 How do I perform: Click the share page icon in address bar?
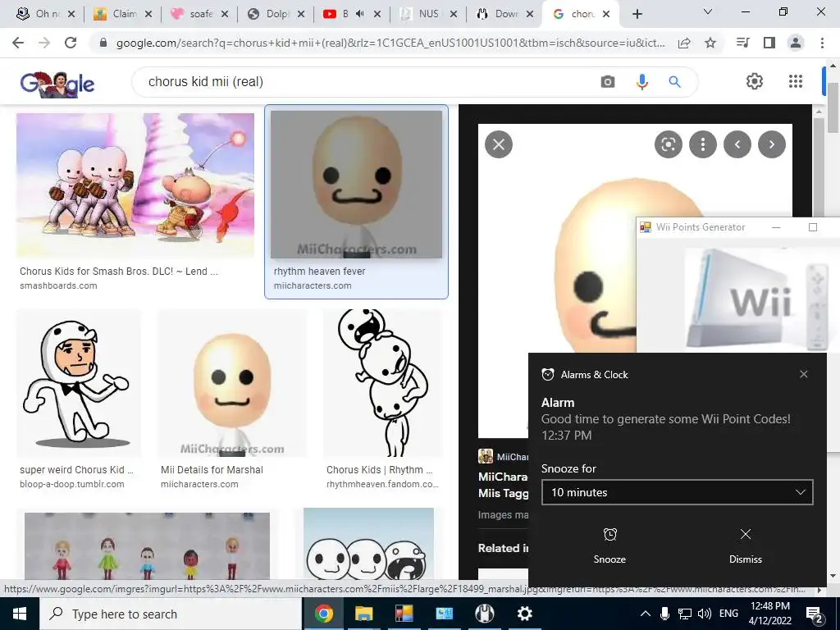point(684,43)
